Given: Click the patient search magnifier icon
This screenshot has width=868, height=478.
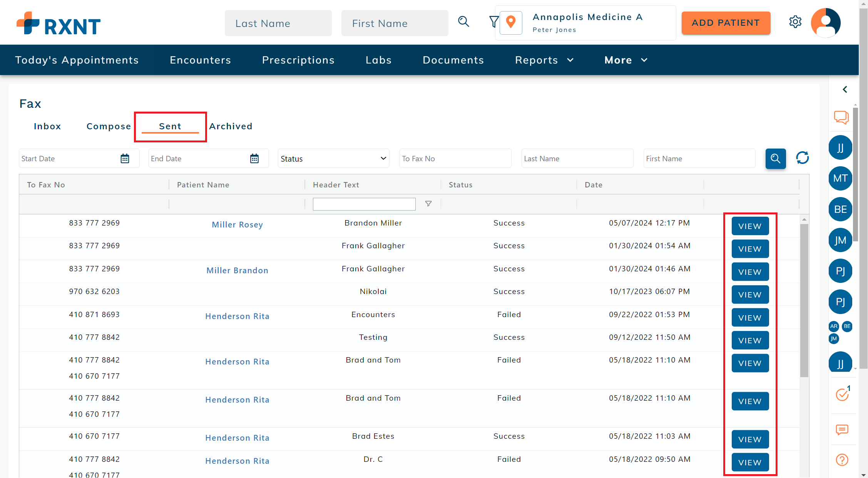Looking at the screenshot, I should [x=463, y=22].
